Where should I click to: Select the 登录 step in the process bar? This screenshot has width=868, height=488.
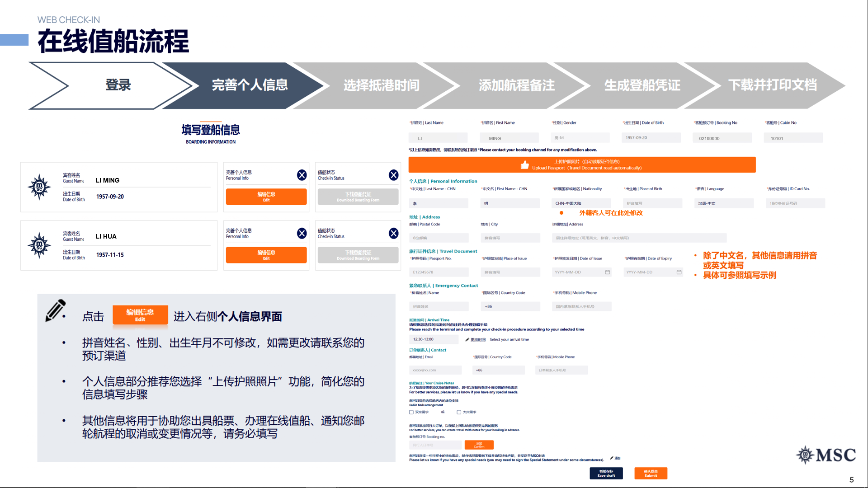coord(118,85)
